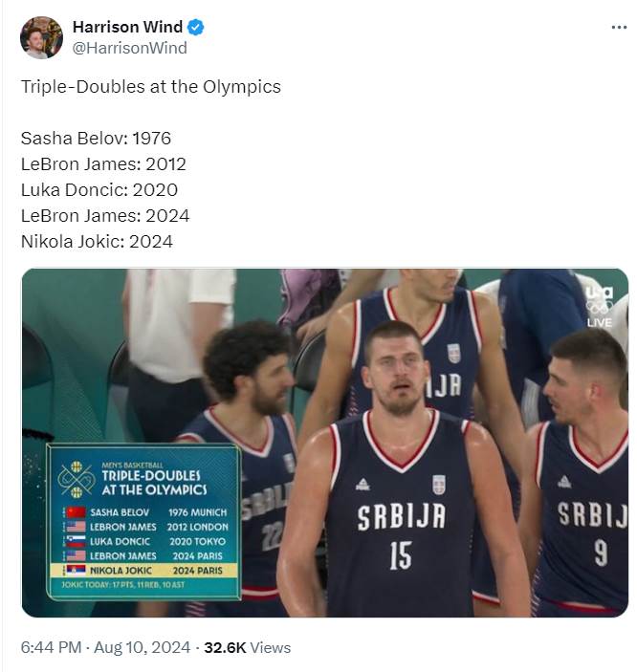
Task: Click the Triple-Doubles at the Olympics text
Action: click(151, 87)
